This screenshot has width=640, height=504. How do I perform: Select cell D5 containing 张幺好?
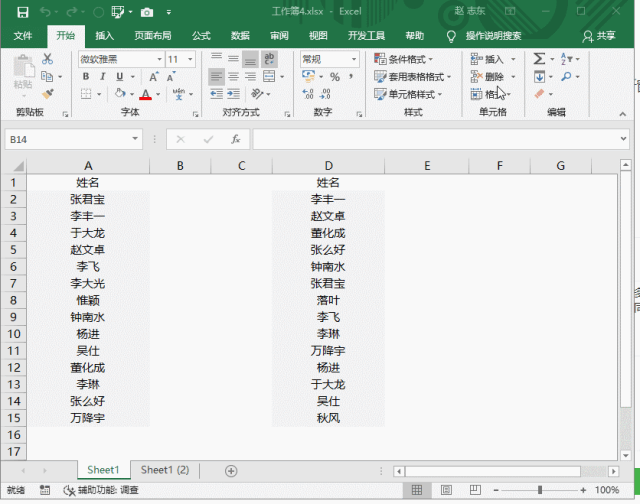[328, 249]
